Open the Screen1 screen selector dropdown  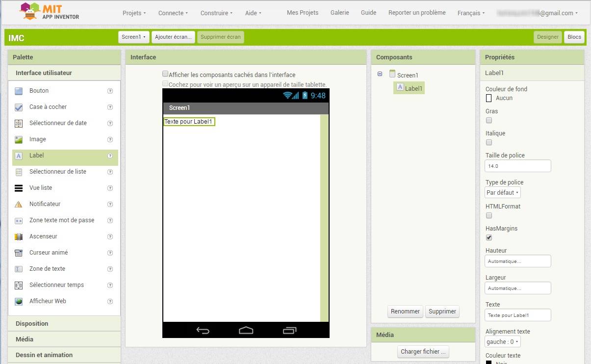click(134, 37)
